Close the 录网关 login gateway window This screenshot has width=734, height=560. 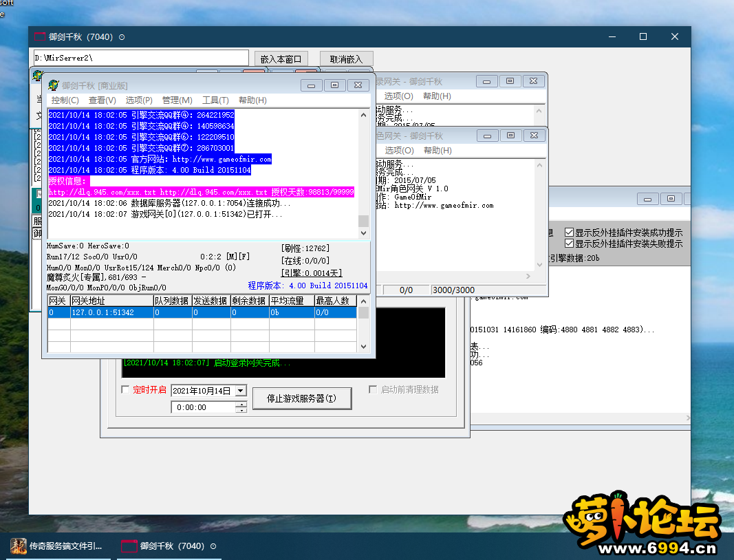533,81
